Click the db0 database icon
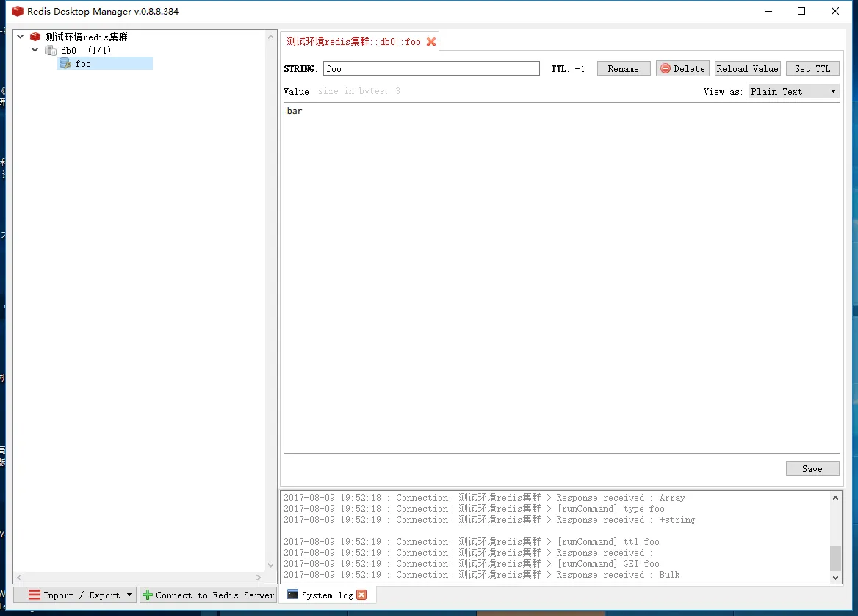This screenshot has height=616, width=858. (51, 51)
